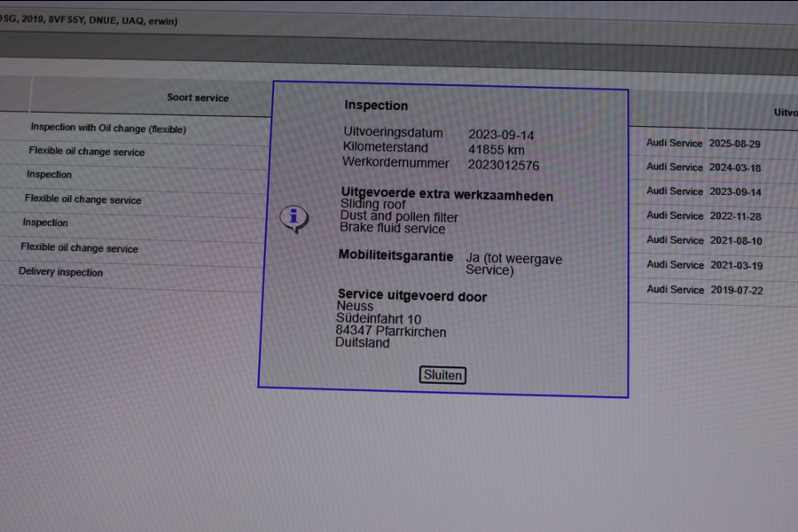The width and height of the screenshot is (798, 532).
Task: Click the country Duitsland
Action: [x=363, y=342]
